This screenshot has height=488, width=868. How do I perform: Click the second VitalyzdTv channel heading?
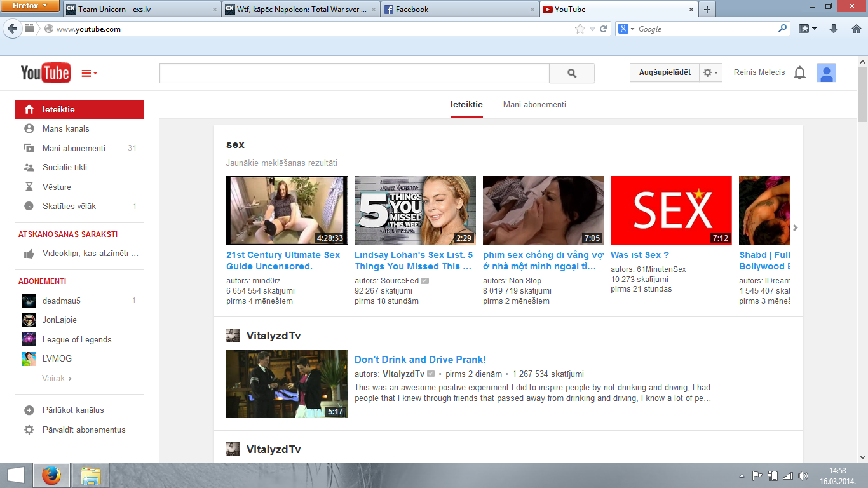(x=273, y=449)
